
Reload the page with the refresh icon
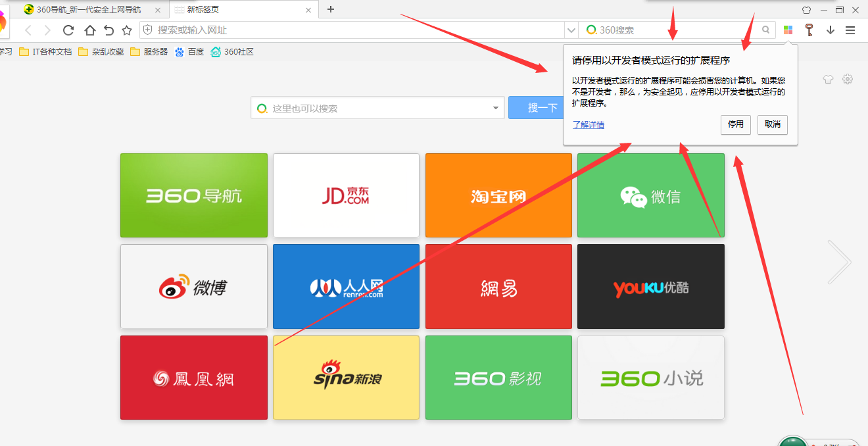click(68, 30)
